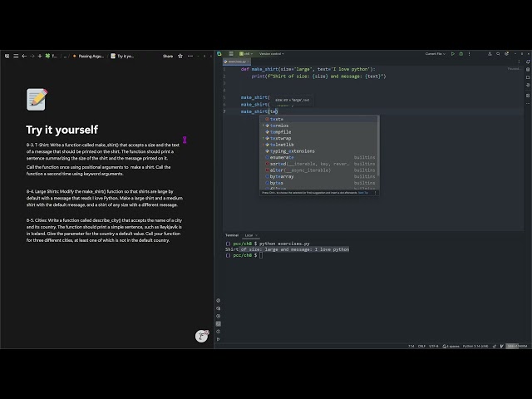
Task: Share the Try it yourself page
Action: coord(168,56)
